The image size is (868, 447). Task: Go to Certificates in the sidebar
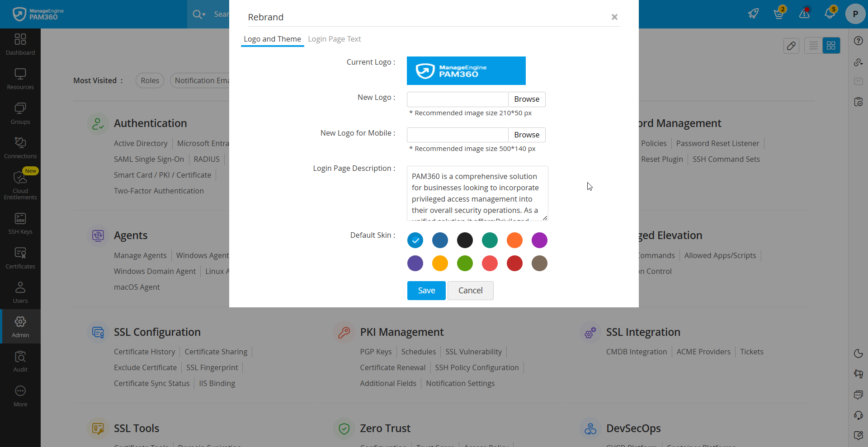[20, 259]
